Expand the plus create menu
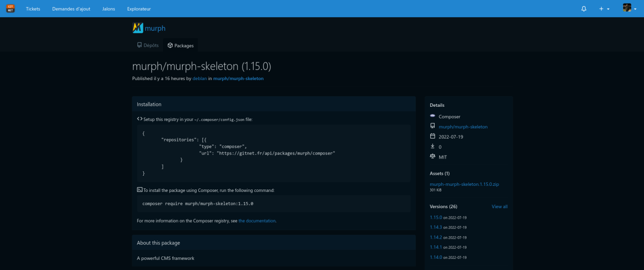The height and width of the screenshot is (270, 644). (x=604, y=9)
